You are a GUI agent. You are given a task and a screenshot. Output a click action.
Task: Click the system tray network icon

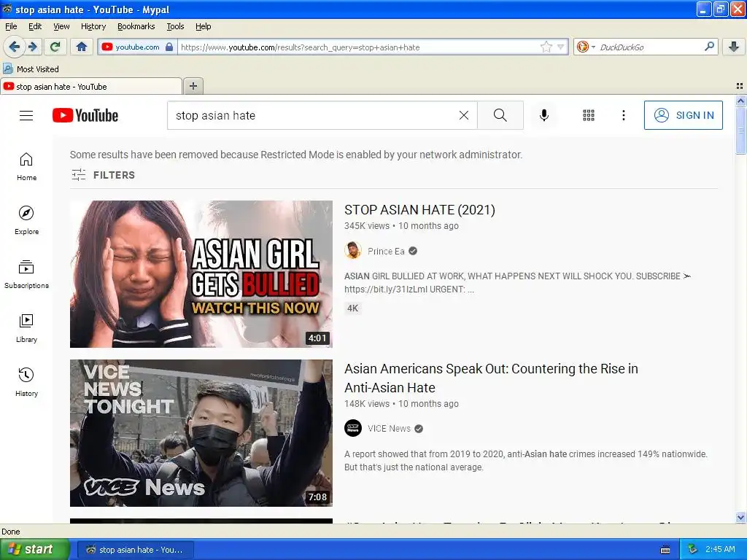pos(693,549)
